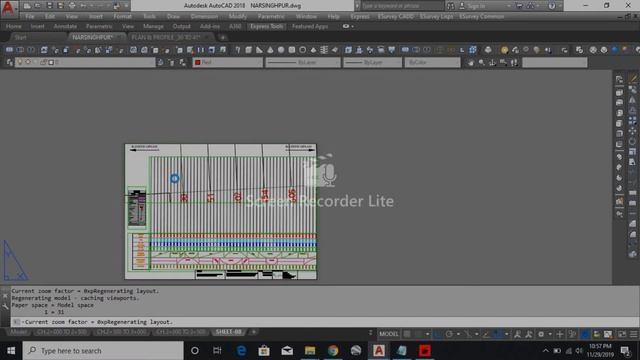Select the 3D Torus tool icon

(x=302, y=50)
